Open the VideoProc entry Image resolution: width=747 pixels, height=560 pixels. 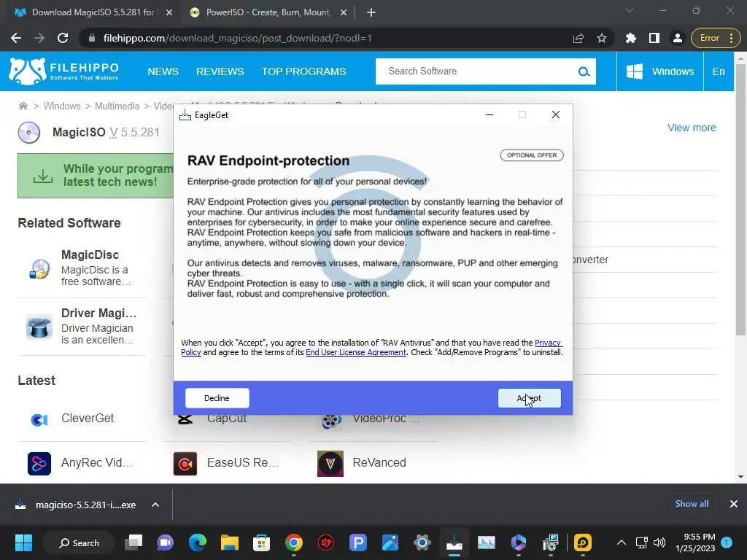click(x=386, y=419)
